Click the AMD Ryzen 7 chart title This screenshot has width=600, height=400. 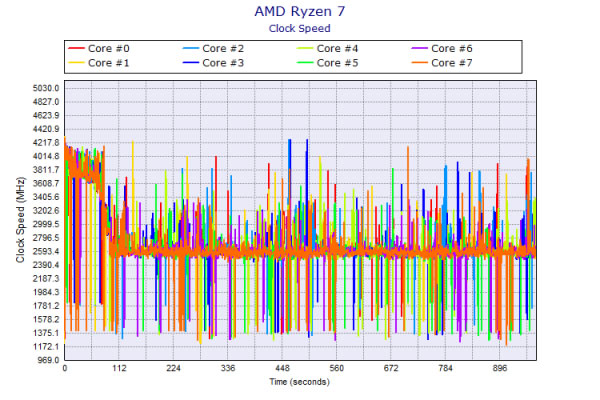pyautogui.click(x=300, y=11)
